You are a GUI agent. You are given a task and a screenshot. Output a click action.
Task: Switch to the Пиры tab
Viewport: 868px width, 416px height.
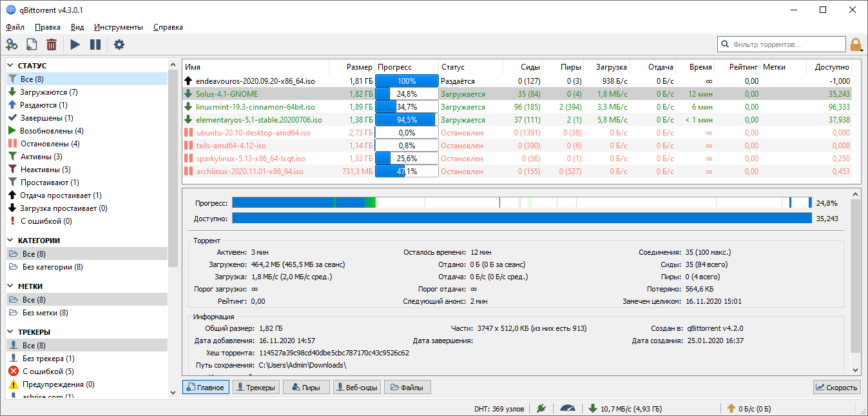point(306,388)
